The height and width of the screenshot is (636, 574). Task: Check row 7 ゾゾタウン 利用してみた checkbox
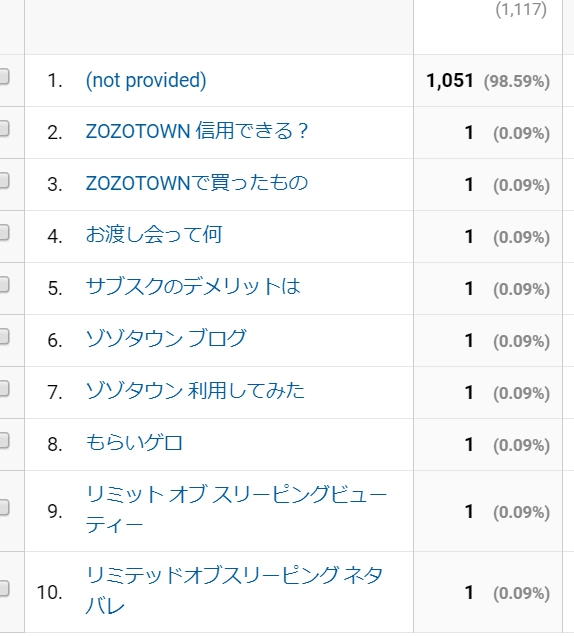point(3,389)
